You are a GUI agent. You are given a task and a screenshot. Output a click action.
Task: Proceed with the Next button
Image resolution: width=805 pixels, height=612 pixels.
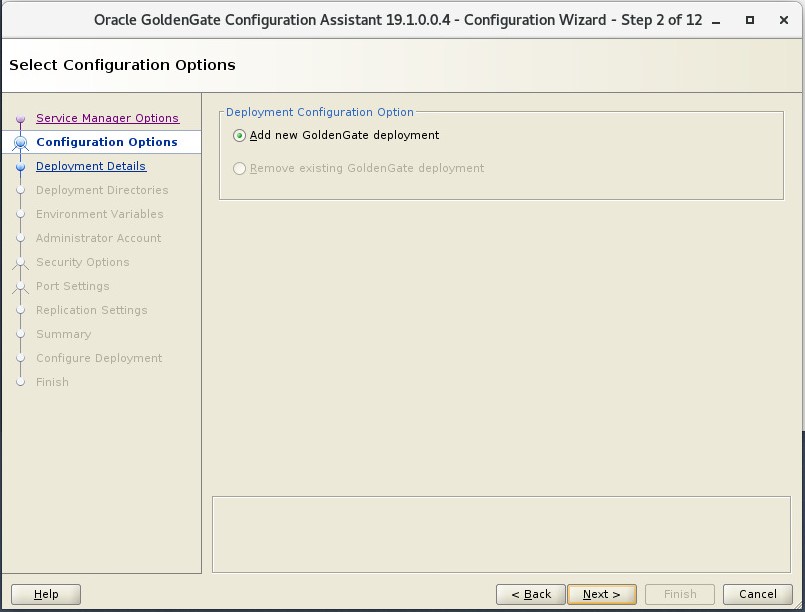click(x=602, y=594)
